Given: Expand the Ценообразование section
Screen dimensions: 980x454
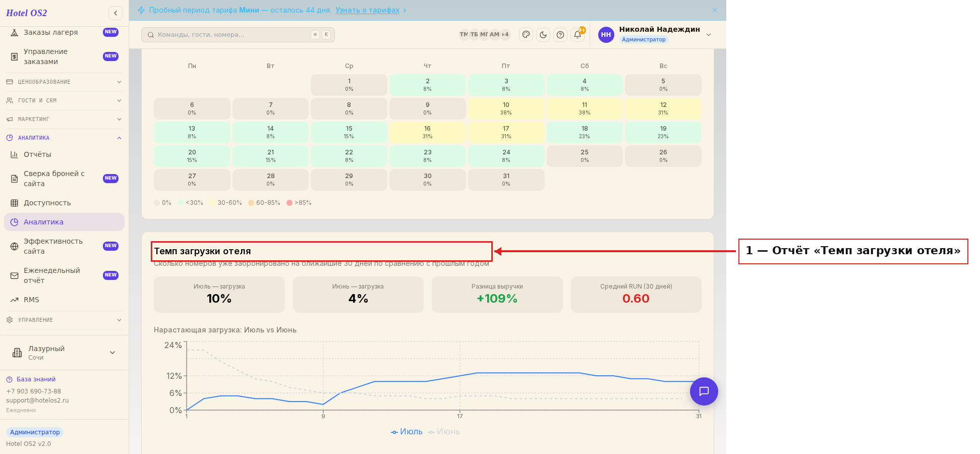Looking at the screenshot, I should coord(64,82).
